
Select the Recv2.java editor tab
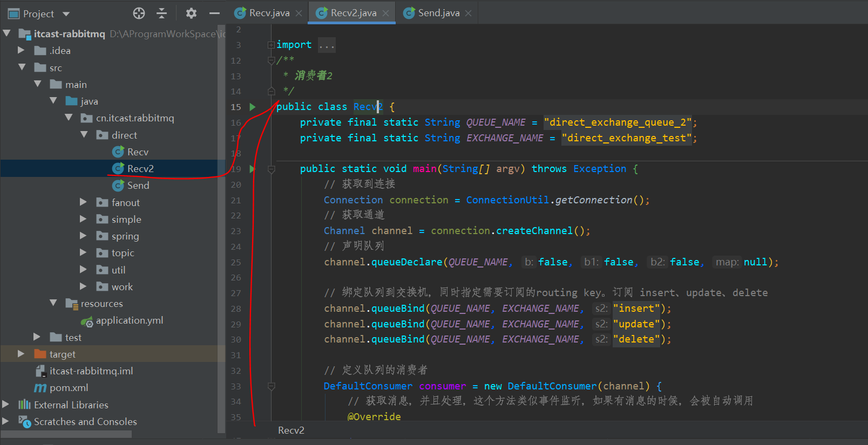(x=352, y=13)
